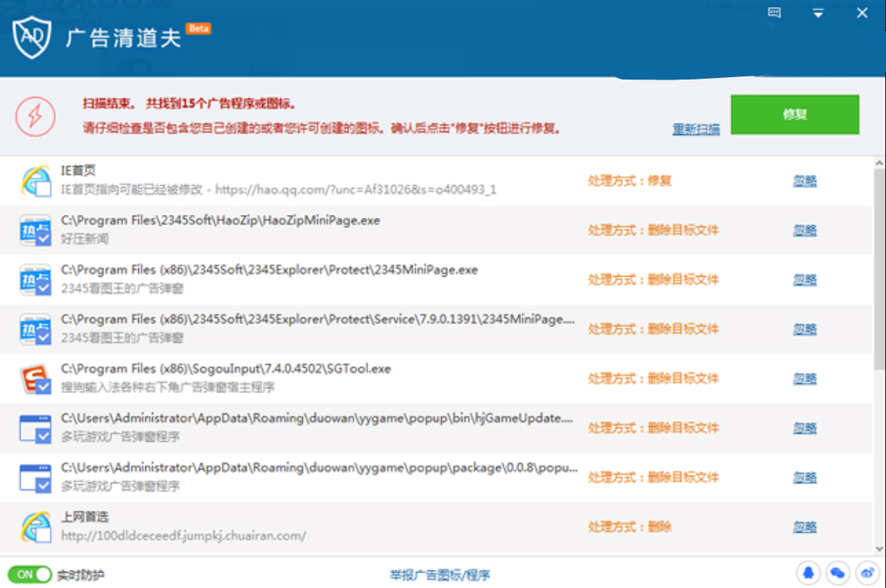This screenshot has width=886, height=588.
Task: Select the SogouInput\7.4.0.4502\SGTool.exe path text
Action: point(226,369)
